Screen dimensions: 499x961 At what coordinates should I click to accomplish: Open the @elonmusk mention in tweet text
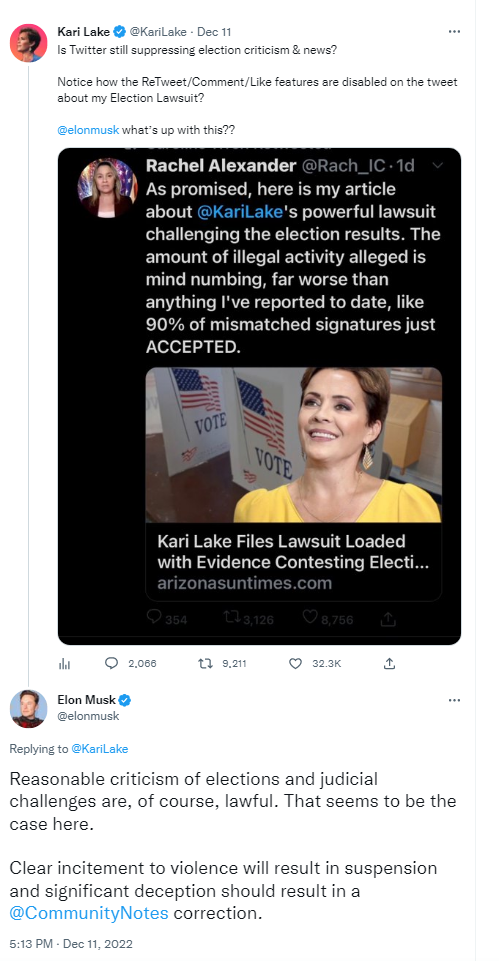[x=89, y=130]
